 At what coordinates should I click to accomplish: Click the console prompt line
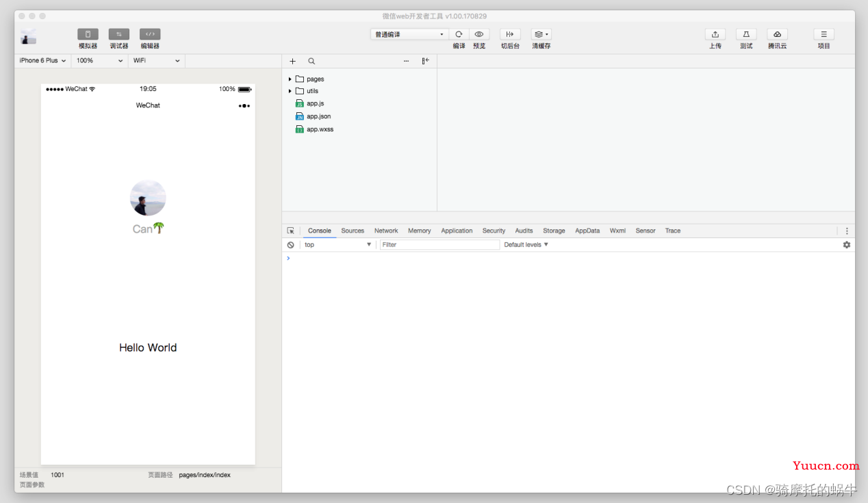(x=568, y=259)
